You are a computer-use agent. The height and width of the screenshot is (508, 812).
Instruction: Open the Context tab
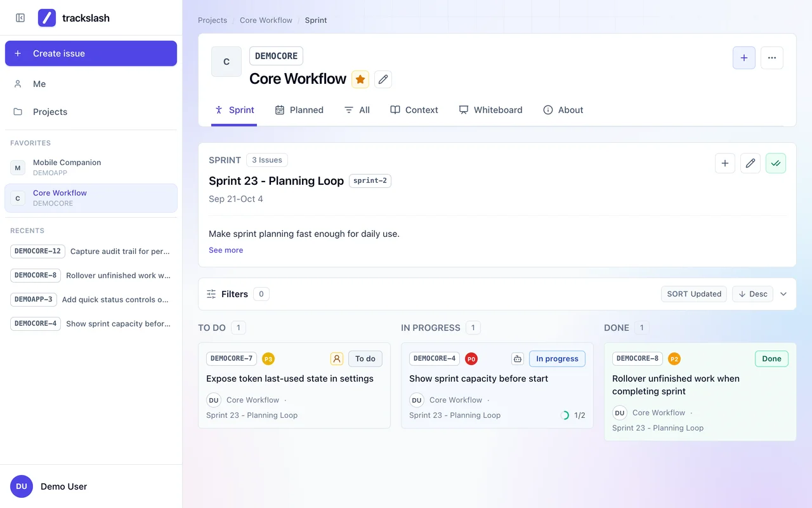tap(414, 110)
